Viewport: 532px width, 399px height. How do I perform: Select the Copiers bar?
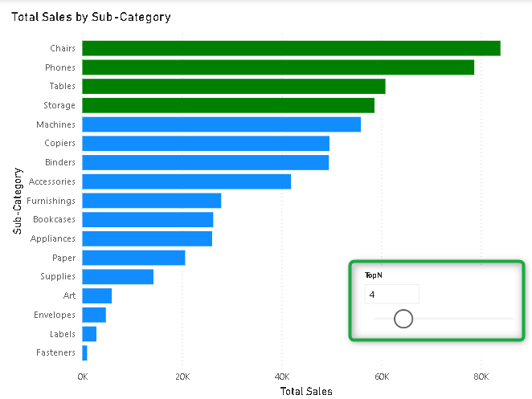point(206,143)
